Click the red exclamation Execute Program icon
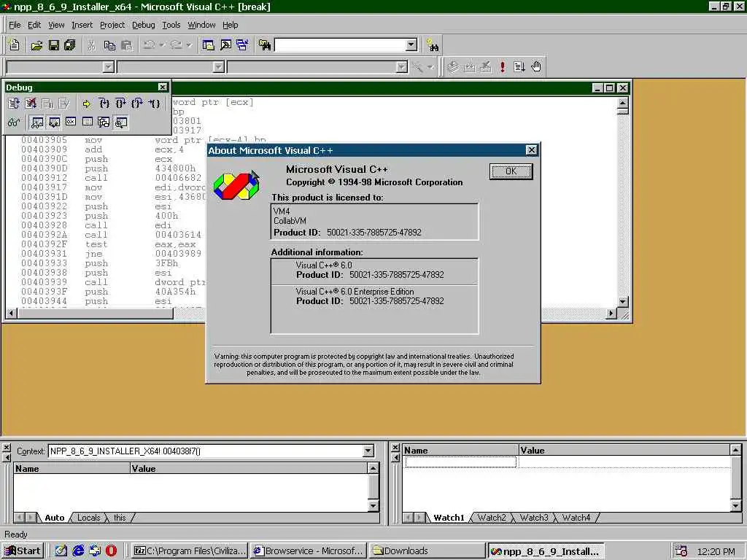747x560 pixels. point(502,66)
